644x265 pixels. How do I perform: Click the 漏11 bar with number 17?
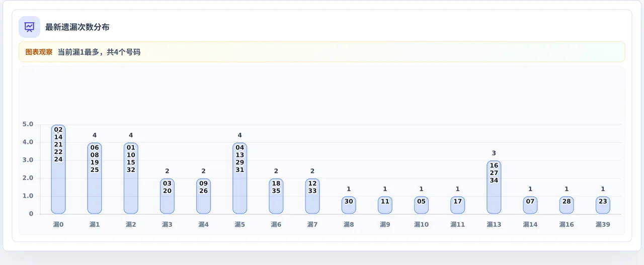[x=457, y=205]
